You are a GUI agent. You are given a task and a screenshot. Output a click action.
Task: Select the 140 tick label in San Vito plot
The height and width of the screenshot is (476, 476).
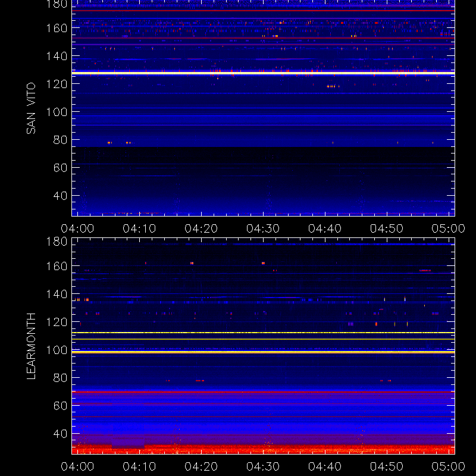pyautogui.click(x=57, y=56)
